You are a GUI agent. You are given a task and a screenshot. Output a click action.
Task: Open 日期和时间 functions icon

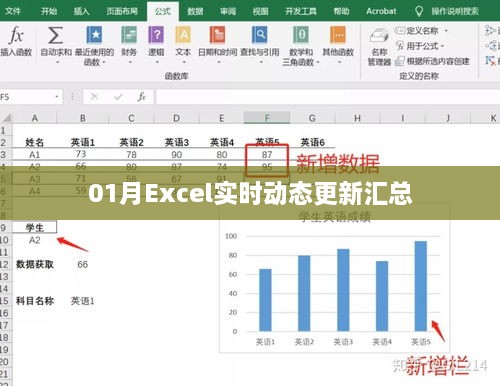[x=217, y=35]
